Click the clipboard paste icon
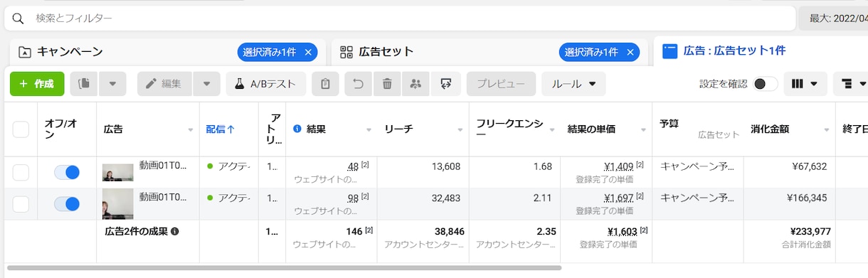Viewport: 868px width, 278px height. (x=325, y=84)
